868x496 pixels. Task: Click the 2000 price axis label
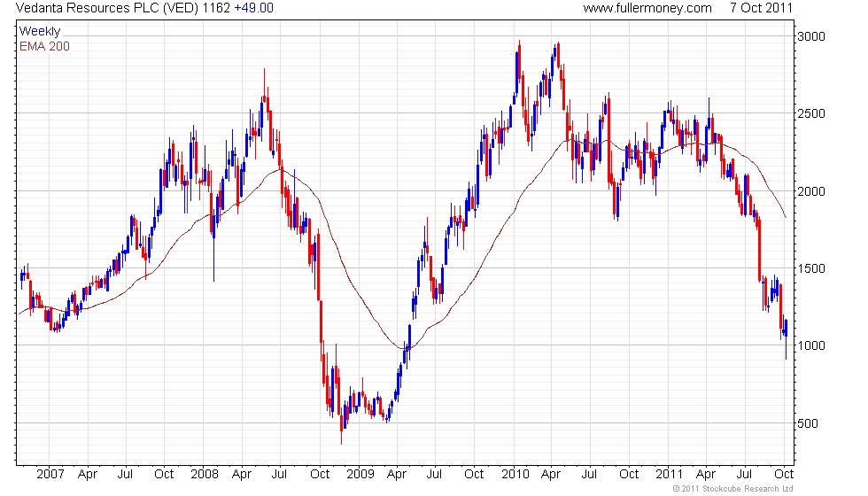click(x=811, y=191)
